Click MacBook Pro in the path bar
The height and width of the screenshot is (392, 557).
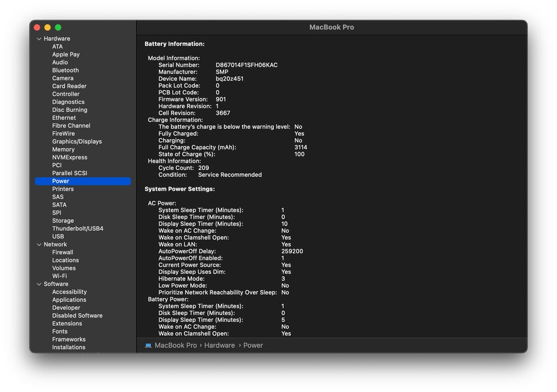click(x=175, y=345)
